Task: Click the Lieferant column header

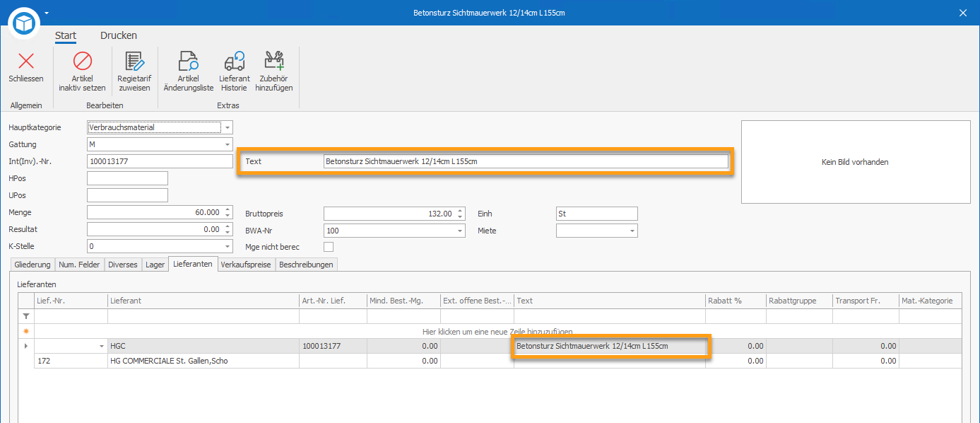Action: [x=203, y=301]
